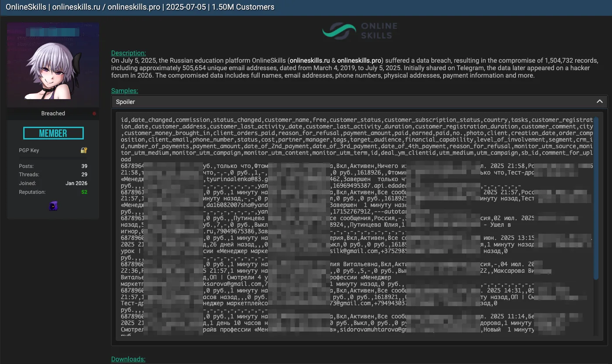This screenshot has width=612, height=364.
Task: Click the PGP Key lock icon
Action: click(84, 150)
